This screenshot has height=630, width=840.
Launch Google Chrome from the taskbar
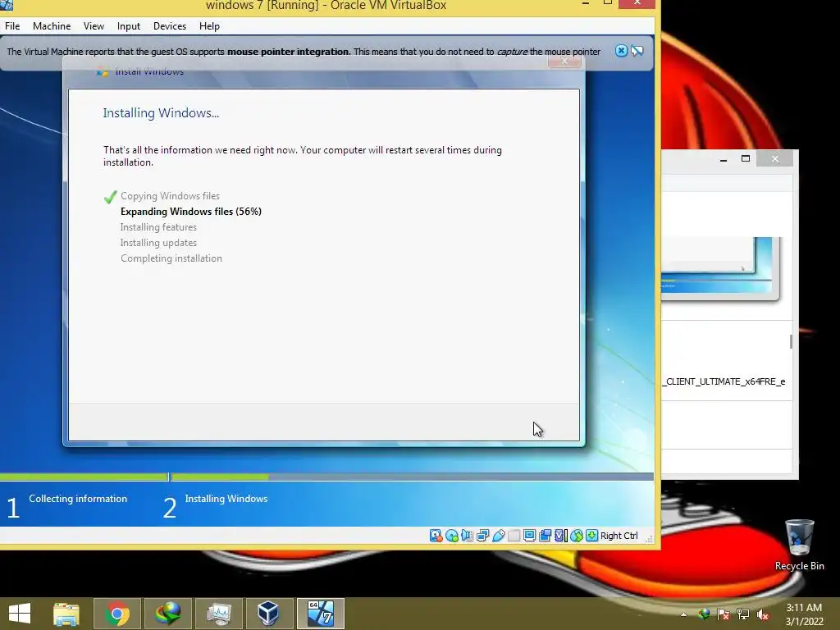point(117,614)
